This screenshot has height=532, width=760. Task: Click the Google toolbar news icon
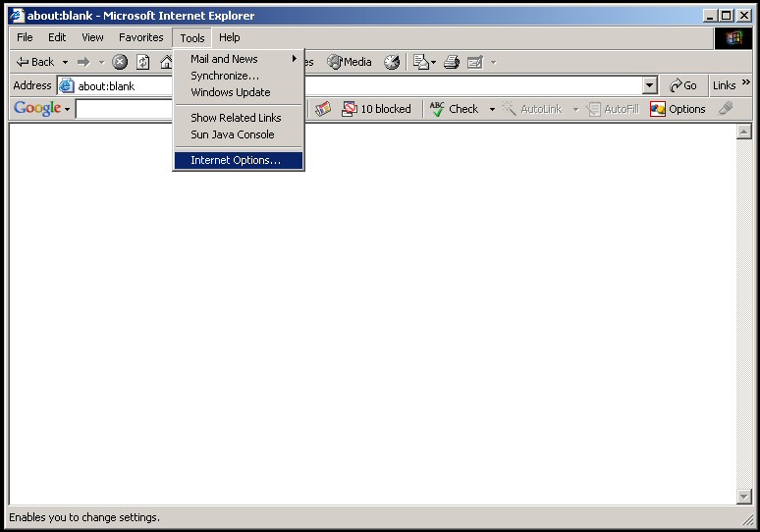click(323, 109)
